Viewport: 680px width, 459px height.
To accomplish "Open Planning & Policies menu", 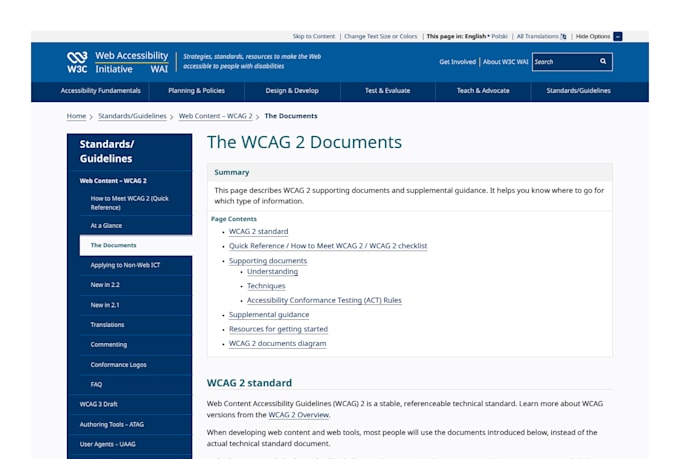I will (196, 91).
